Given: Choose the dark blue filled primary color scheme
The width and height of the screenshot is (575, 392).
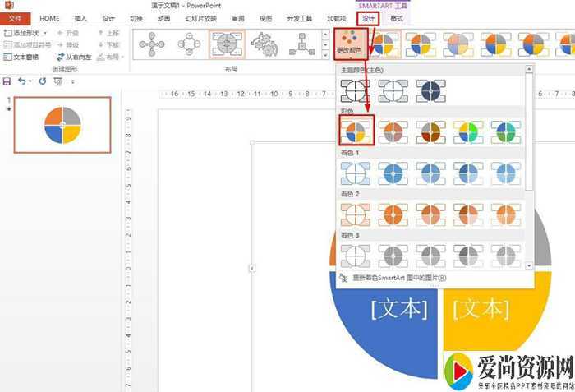Looking at the screenshot, I should click(x=431, y=90).
